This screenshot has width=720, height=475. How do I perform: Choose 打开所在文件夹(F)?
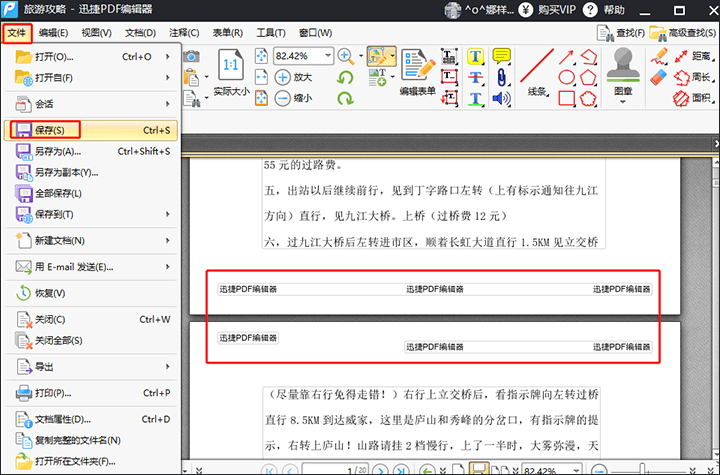coord(91,461)
